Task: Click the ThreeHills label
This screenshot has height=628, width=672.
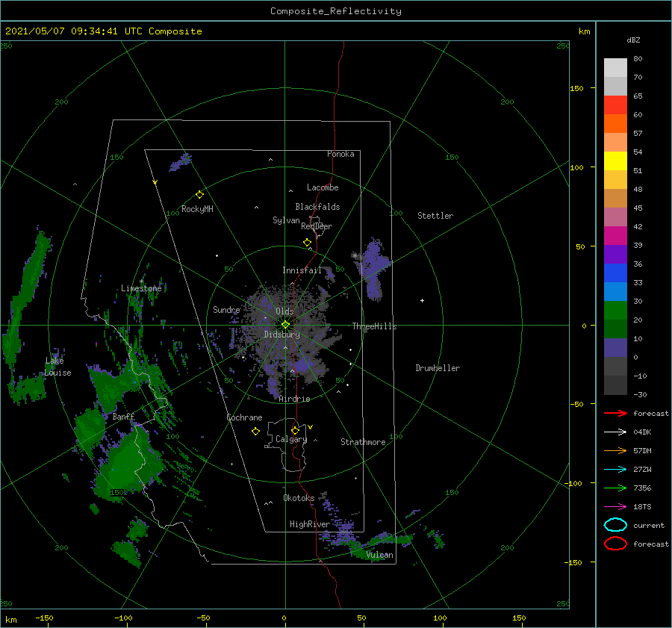Action: point(374,326)
